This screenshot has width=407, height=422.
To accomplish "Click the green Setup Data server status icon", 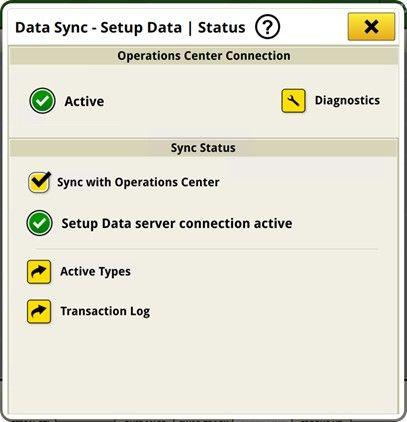I will (x=40, y=223).
